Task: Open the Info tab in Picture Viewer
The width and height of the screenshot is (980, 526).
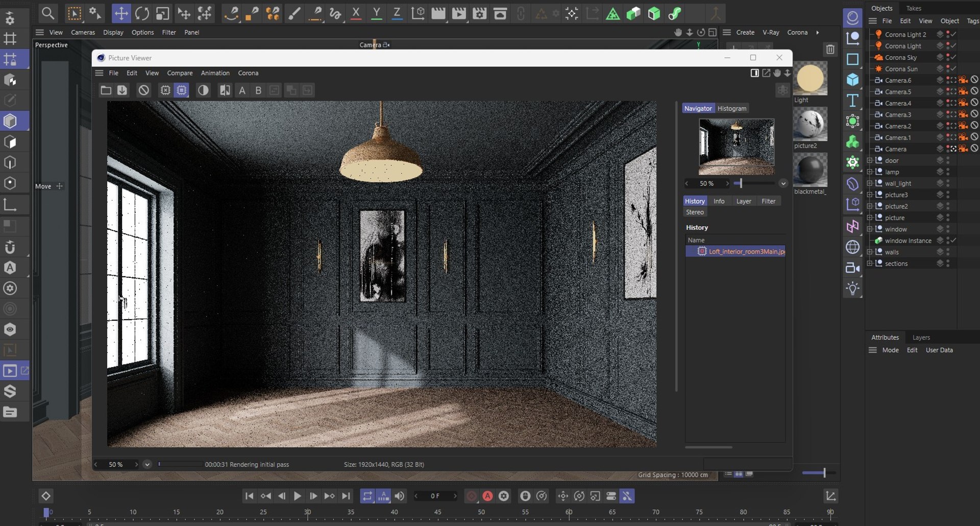Action: pyautogui.click(x=719, y=201)
